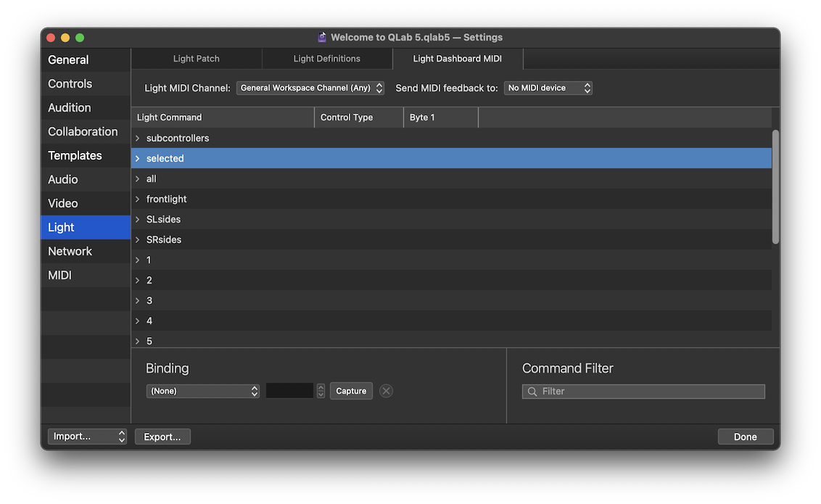The width and height of the screenshot is (821, 504).
Task: Click the magnifier icon in Command Filter
Action: 532,391
